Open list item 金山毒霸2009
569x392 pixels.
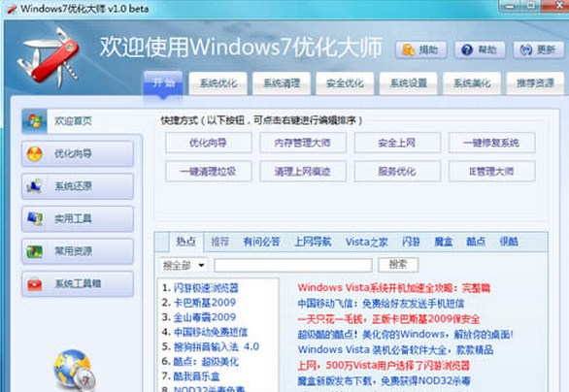click(205, 317)
